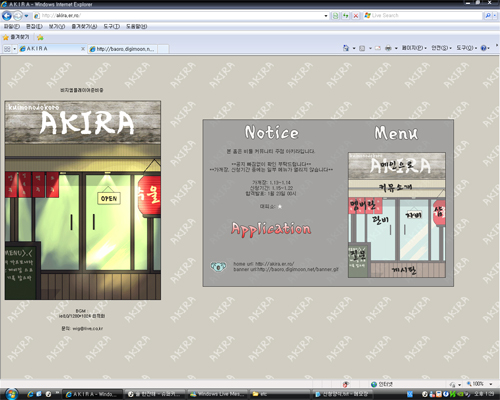
Task: Click the browser Back arrow button
Action: click(x=7, y=16)
